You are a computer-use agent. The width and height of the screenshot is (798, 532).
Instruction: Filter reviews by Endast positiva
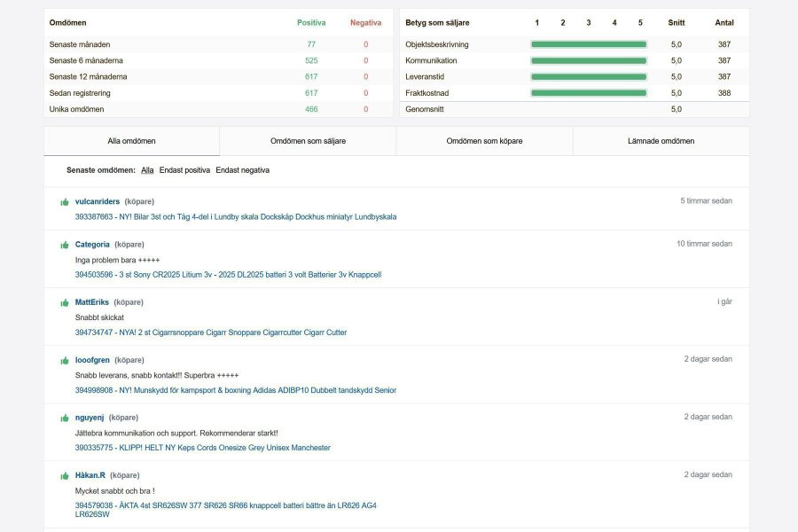(184, 170)
